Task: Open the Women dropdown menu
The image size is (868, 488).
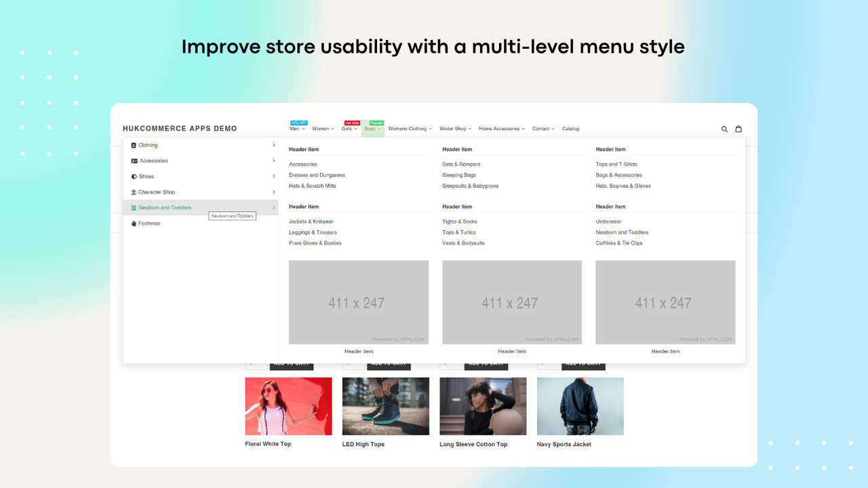Action: 323,129
